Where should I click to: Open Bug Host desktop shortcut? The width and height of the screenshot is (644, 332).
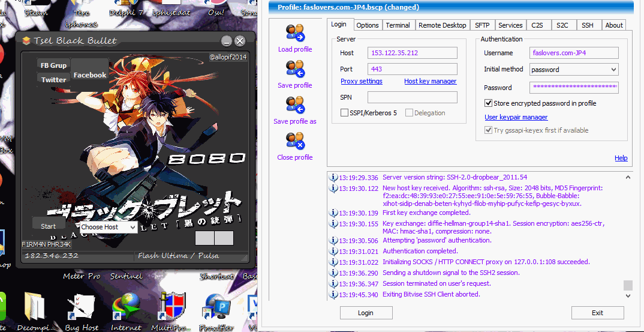pos(80,306)
